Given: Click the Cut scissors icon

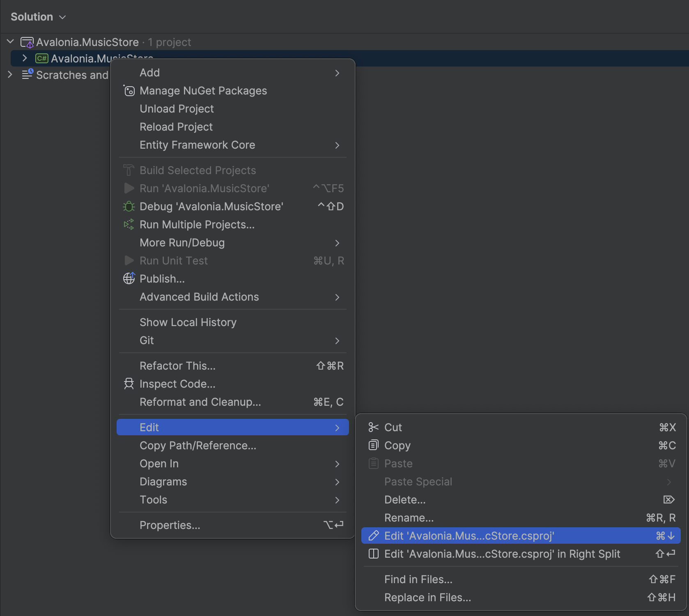Looking at the screenshot, I should point(373,428).
